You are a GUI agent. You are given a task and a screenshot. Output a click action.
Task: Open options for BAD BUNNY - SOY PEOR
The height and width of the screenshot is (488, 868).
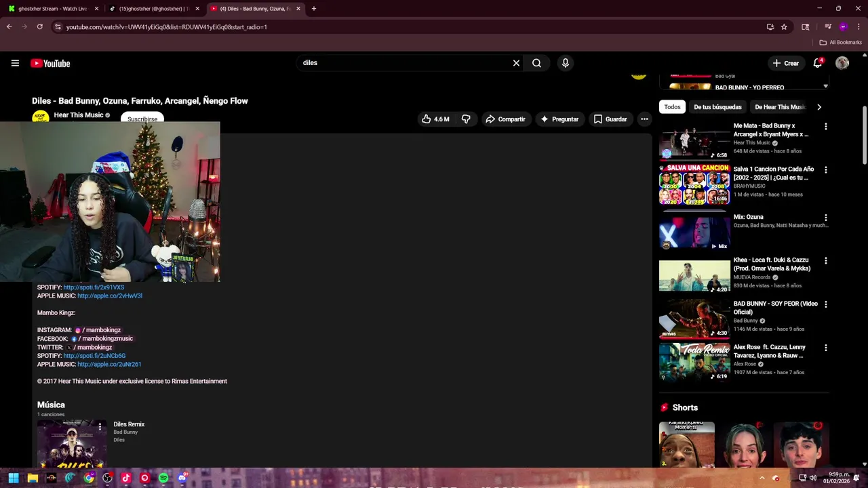825,304
